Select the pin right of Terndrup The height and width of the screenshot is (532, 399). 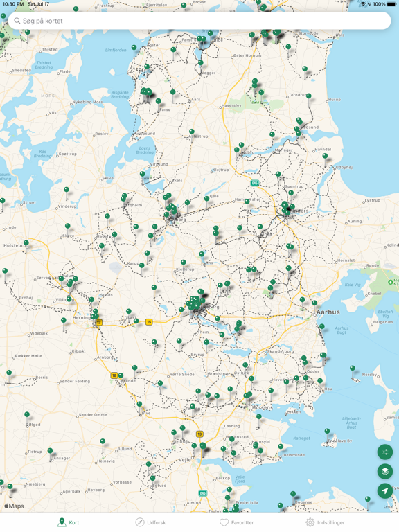click(x=309, y=96)
